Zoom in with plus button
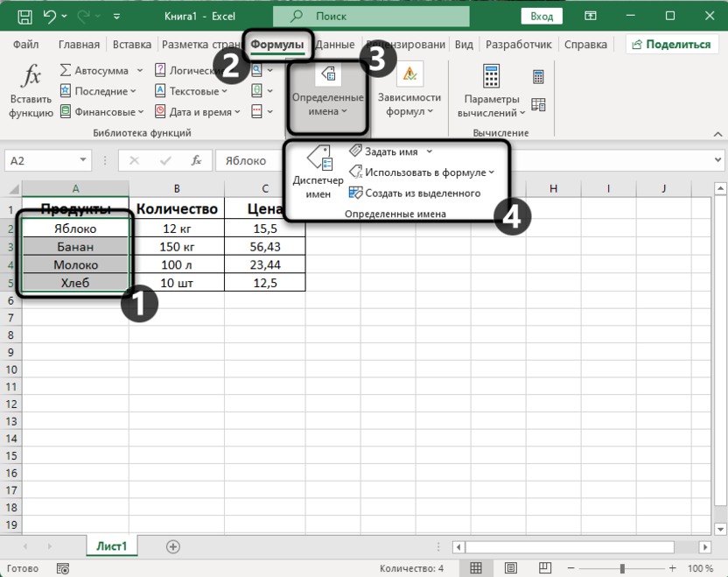Image resolution: width=728 pixels, height=577 pixels. point(672,568)
